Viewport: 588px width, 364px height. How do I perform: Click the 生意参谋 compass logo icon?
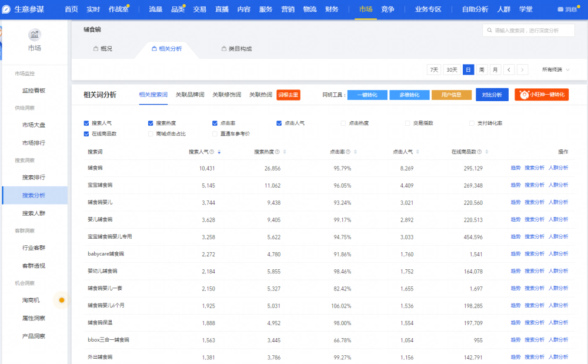pos(7,9)
